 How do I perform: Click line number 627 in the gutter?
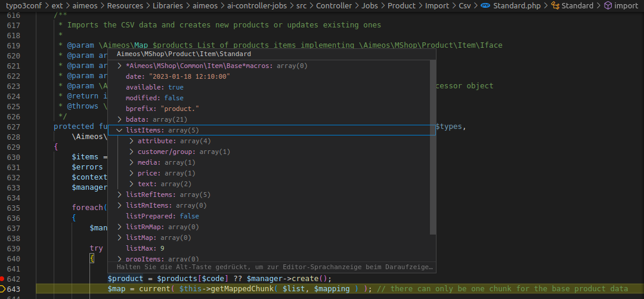[x=14, y=127]
